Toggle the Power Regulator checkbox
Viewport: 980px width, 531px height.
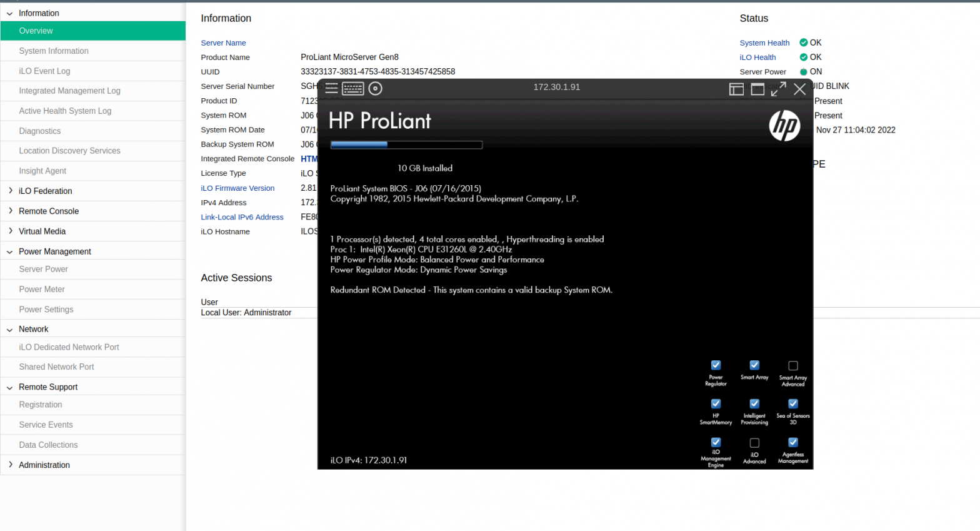pos(716,365)
